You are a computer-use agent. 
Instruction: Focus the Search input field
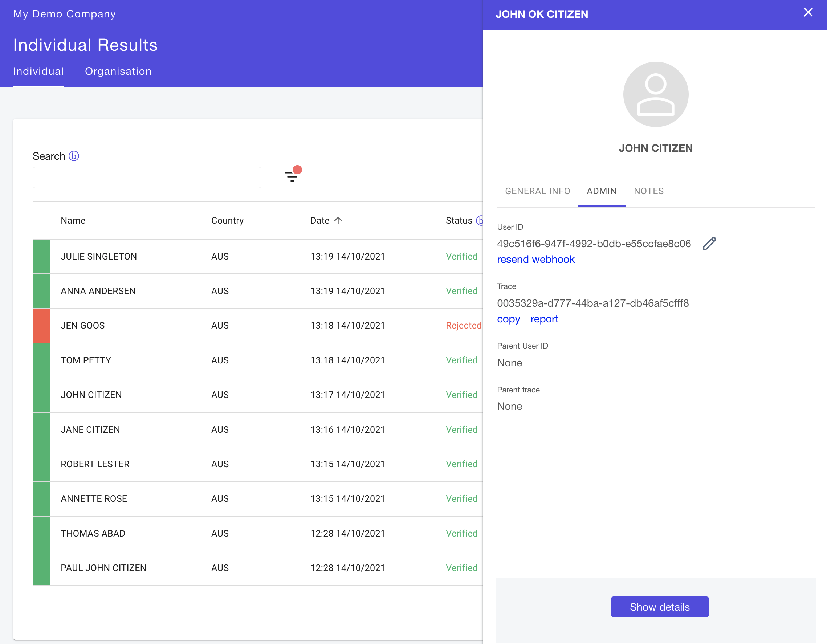pos(147,178)
